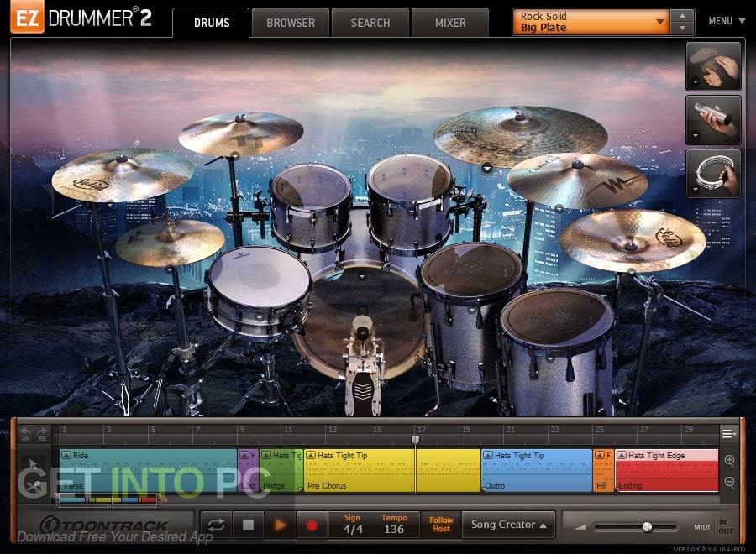The width and height of the screenshot is (756, 554).
Task: Select the green Bridge song block
Action: pyautogui.click(x=281, y=471)
